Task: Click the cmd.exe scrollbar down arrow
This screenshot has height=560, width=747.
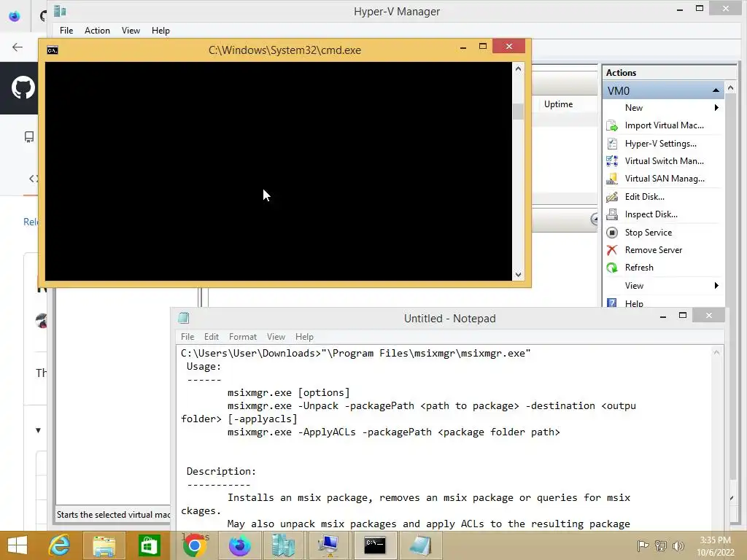Action: tap(519, 275)
